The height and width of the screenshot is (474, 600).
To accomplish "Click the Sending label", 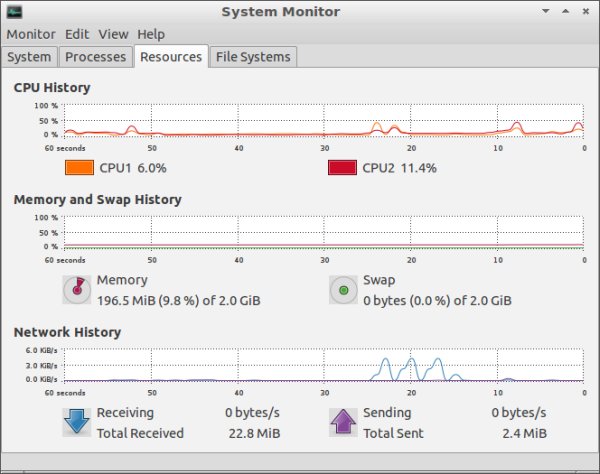I will 387,413.
